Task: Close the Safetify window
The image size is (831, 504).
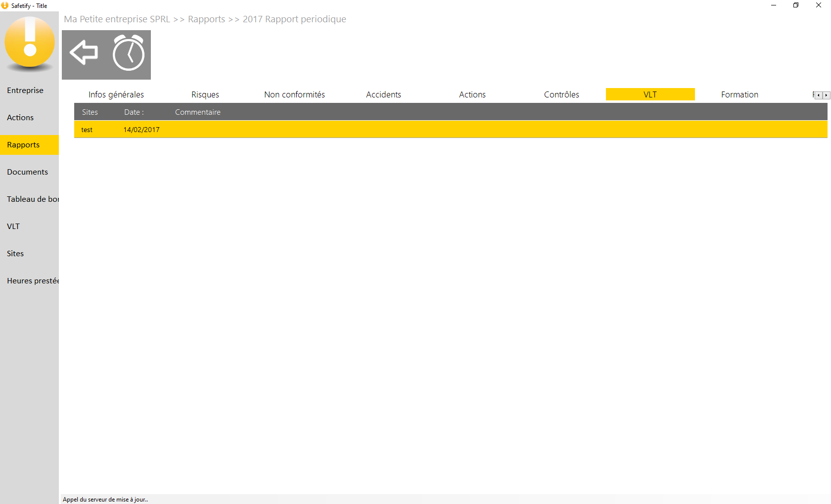Action: [819, 5]
